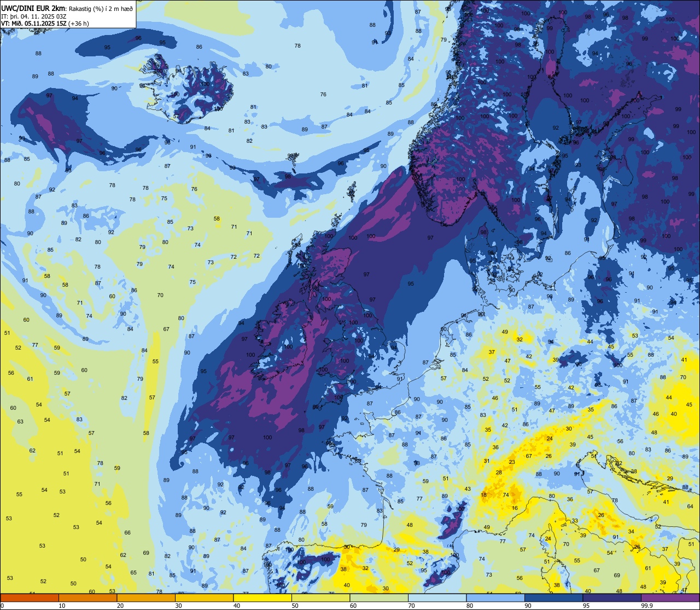Click the legend tick label '90'
Screen dimensions: 700x610
pyautogui.click(x=528, y=606)
